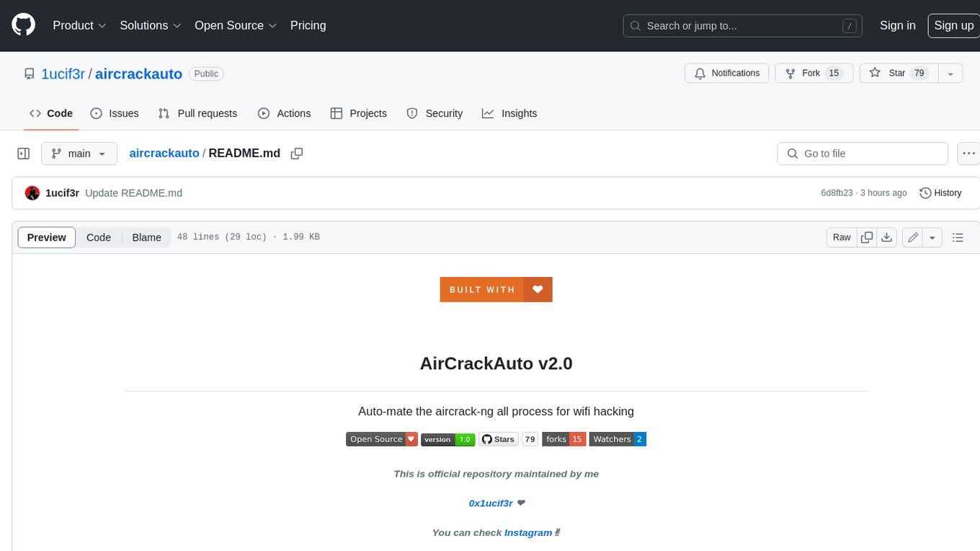
Task: View the file History
Action: point(940,193)
